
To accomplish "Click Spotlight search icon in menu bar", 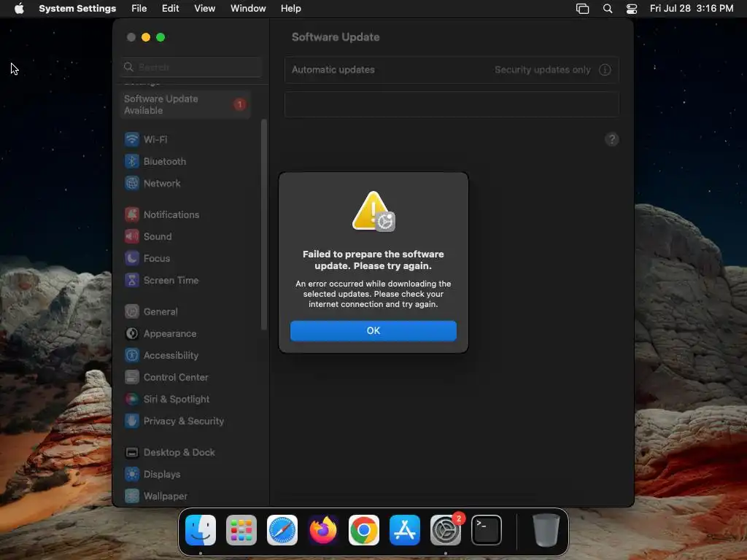I will [x=608, y=9].
